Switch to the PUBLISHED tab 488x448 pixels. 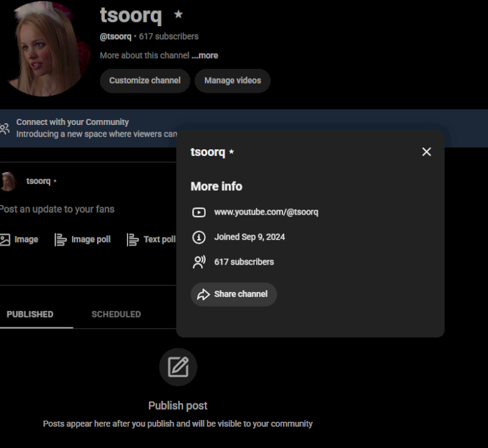[x=30, y=315]
